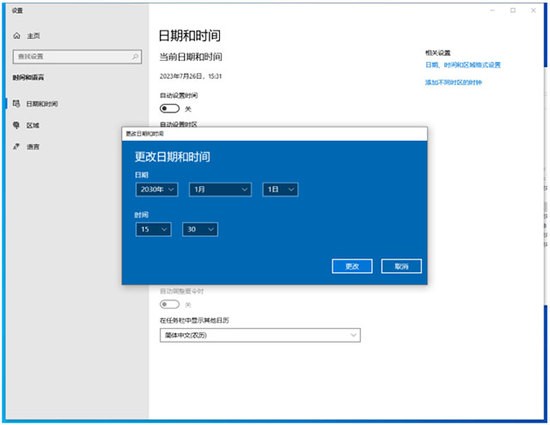
Task: Select the Region globe icon
Action: tap(16, 125)
